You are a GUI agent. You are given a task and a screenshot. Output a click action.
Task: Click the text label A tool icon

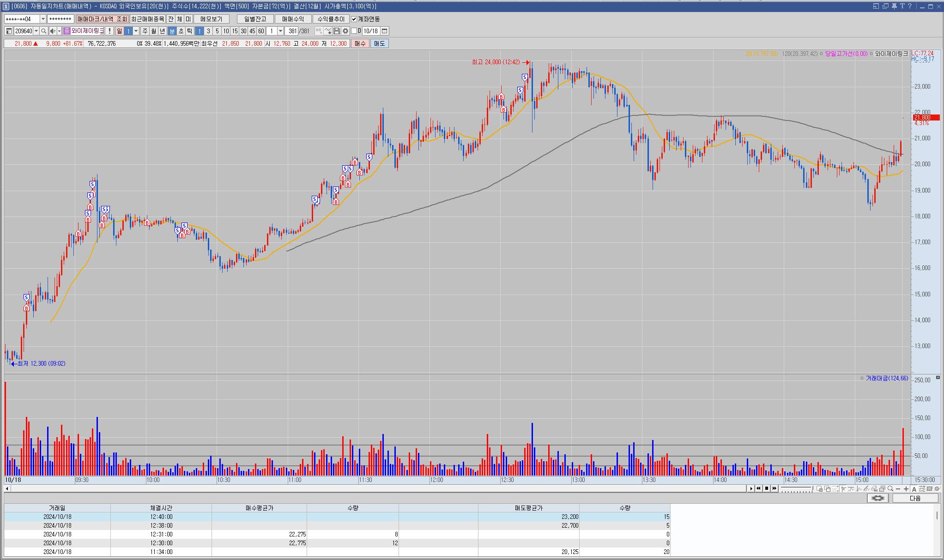click(x=914, y=488)
